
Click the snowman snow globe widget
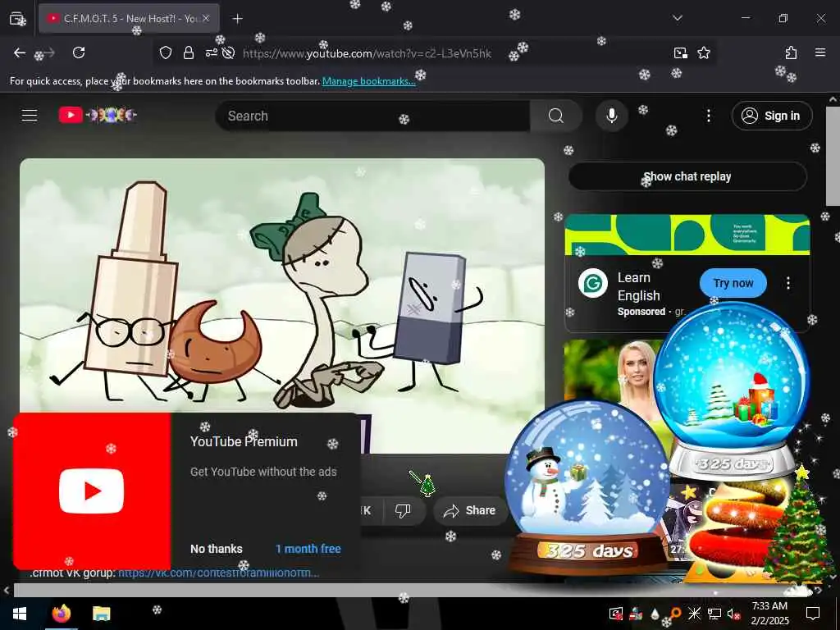(587, 487)
